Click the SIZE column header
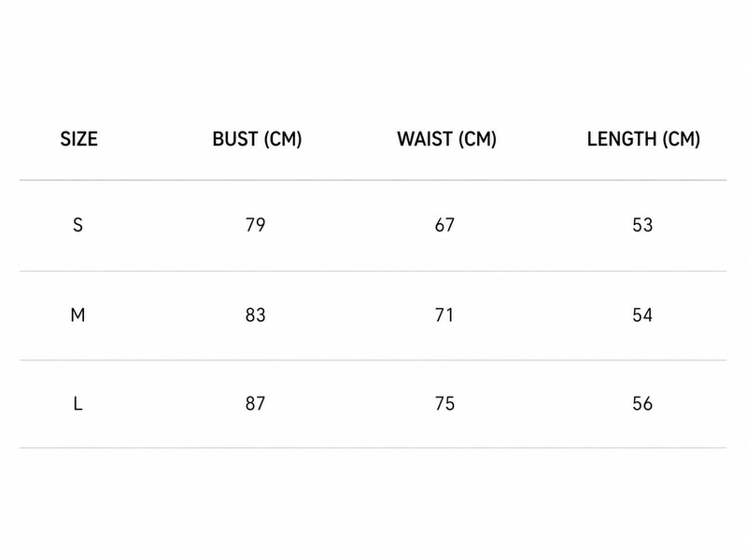This screenshot has height=560, width=747. pyautogui.click(x=79, y=139)
